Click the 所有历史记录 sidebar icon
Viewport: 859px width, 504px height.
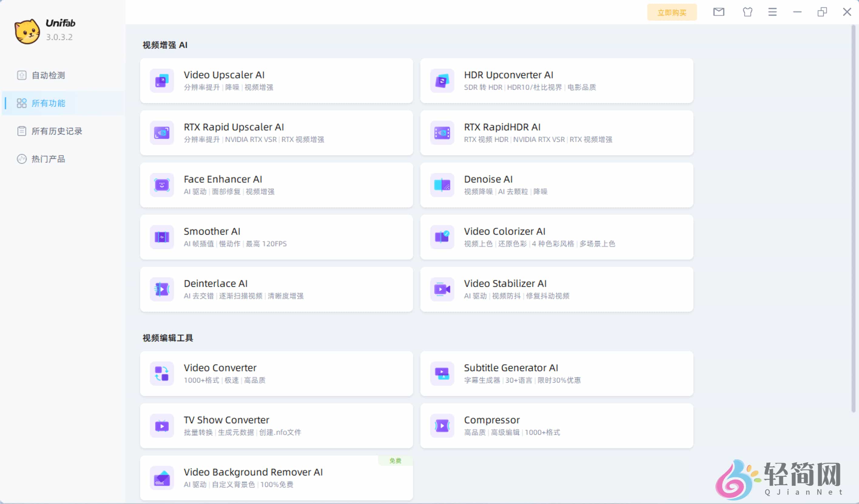pos(22,131)
